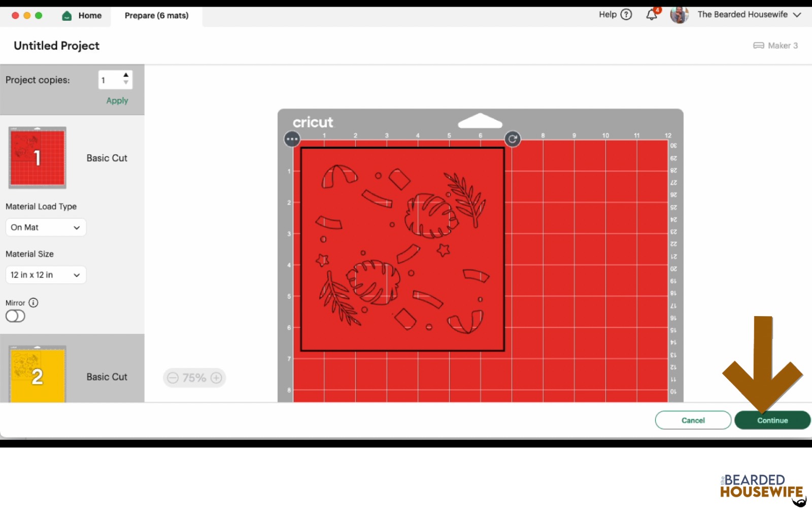Open the Help menu

[x=615, y=15]
